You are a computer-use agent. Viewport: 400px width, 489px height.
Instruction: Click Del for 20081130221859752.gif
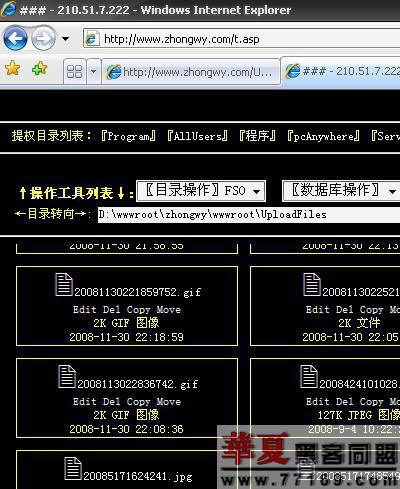[x=111, y=310]
